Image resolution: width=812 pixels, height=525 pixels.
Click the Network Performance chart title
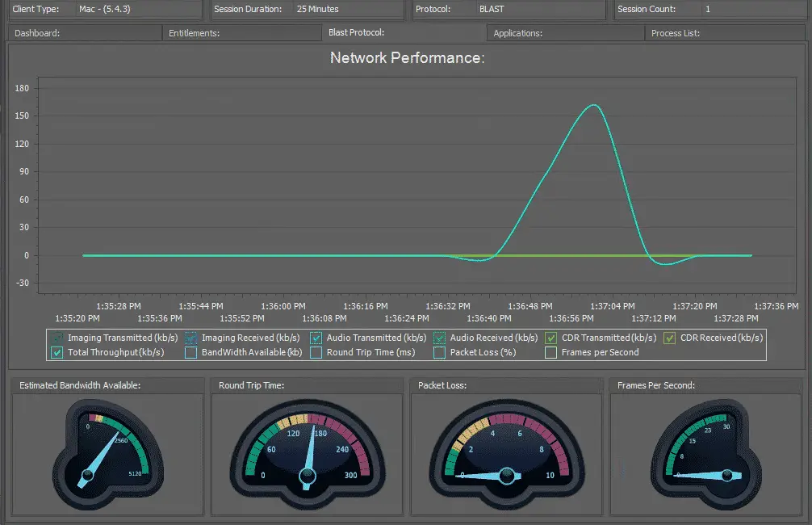click(x=407, y=57)
